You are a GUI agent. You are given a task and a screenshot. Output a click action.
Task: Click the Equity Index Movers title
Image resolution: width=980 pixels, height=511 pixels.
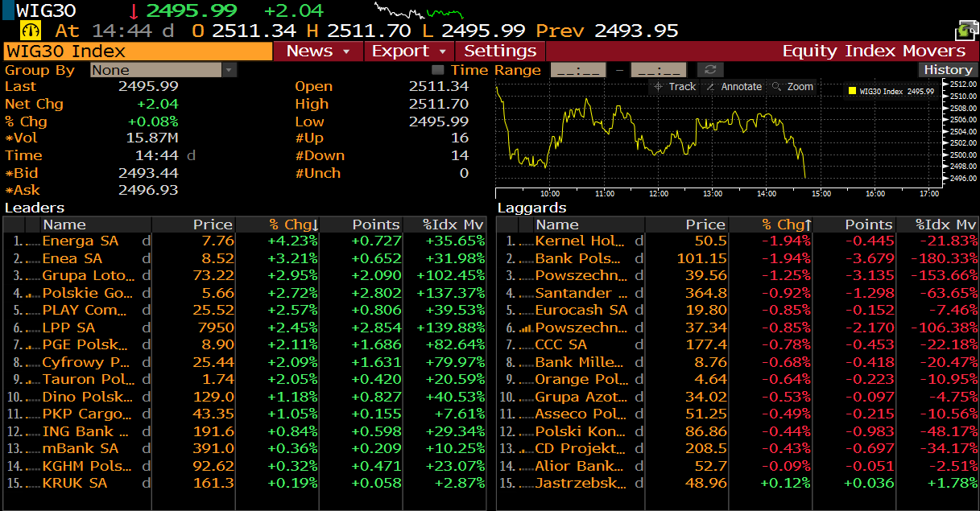[x=874, y=52]
